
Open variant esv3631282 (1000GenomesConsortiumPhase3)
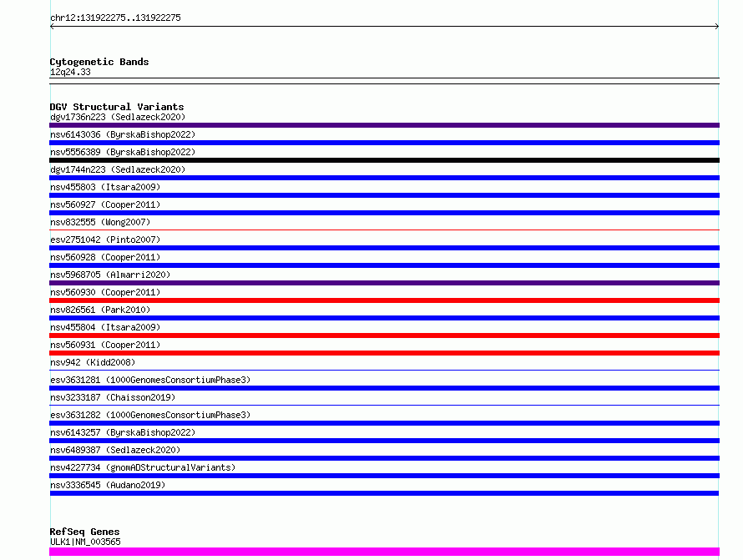tap(150, 415)
